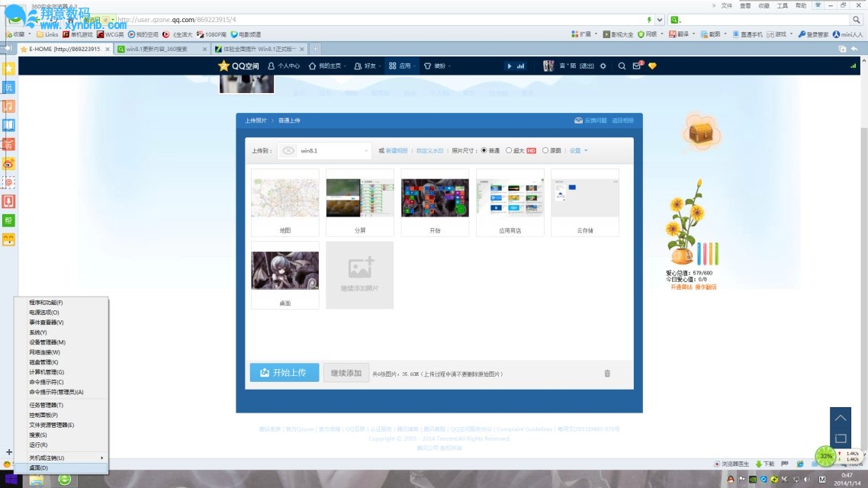Open the 360 browser taskbar icon

65,480
